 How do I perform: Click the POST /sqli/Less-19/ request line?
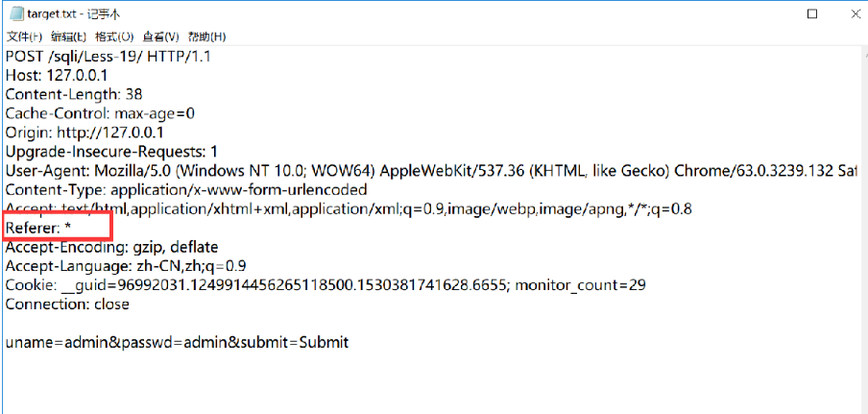108,57
